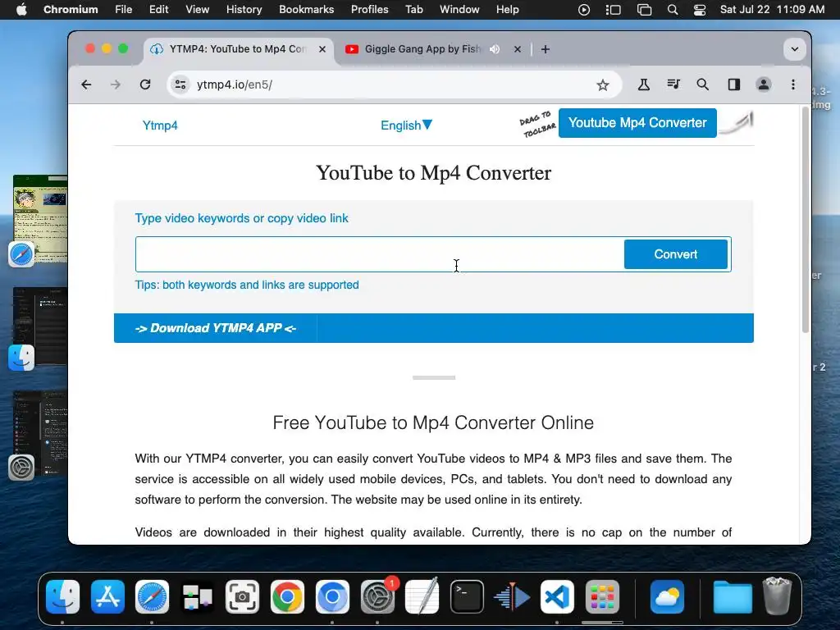Open a new tab with plus button

(x=546, y=49)
